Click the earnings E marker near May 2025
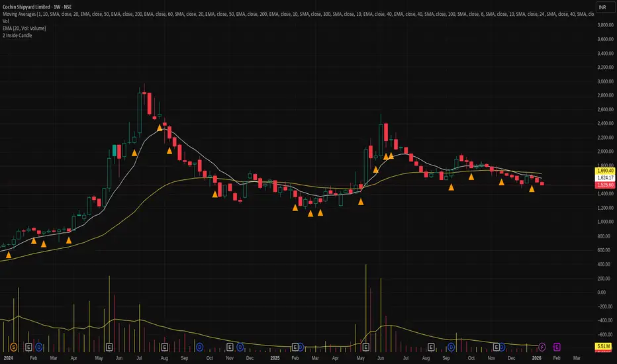Viewport: 617px width, 364px height. point(365,347)
